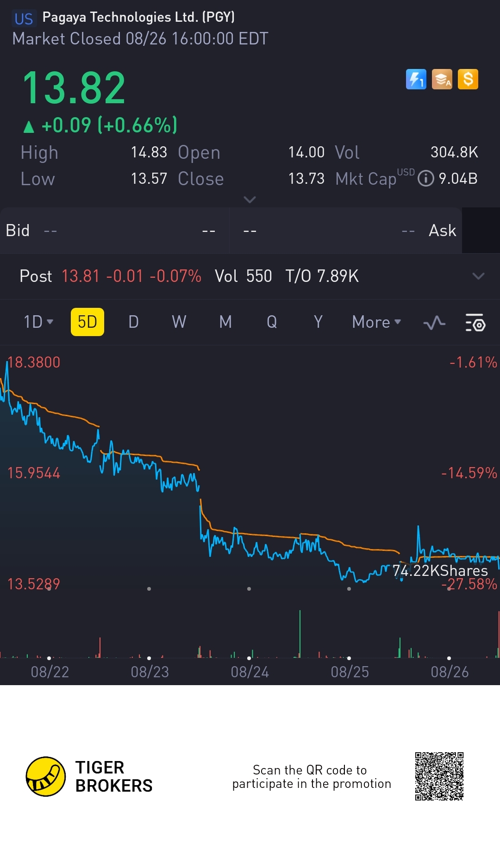Tap the blue lightning Level 1 icon
Screen dimensions: 500x868
[416, 79]
